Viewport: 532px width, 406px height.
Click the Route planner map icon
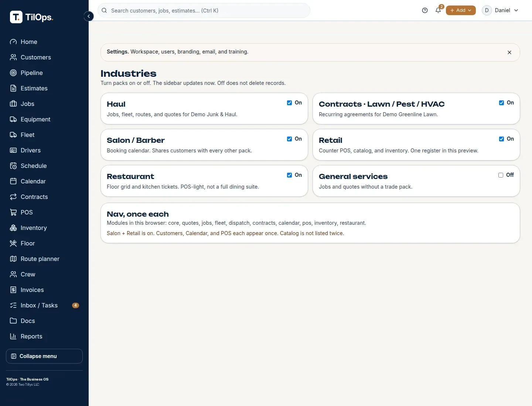point(13,259)
